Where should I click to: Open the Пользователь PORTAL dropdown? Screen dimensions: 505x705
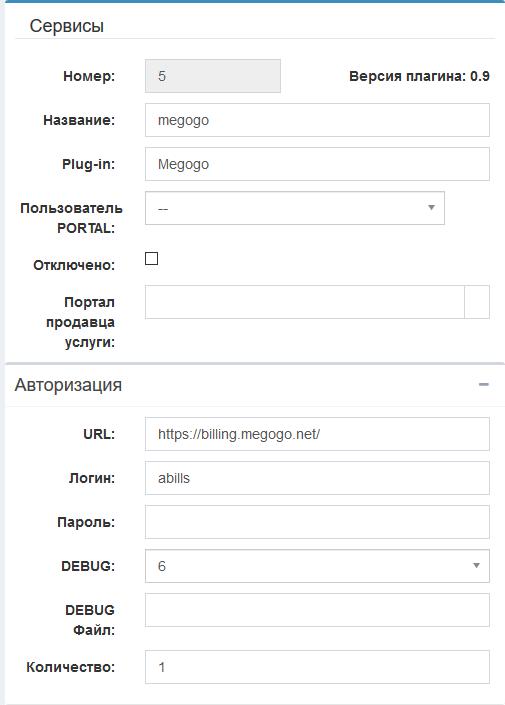(295, 208)
